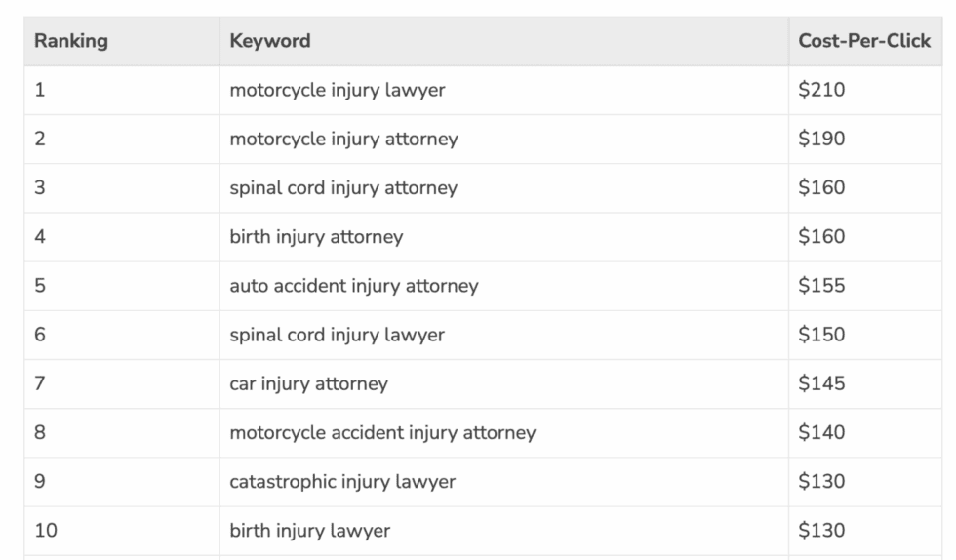Click the 'spinal cord injury attorney' keyword
956x560 pixels.
(x=343, y=188)
